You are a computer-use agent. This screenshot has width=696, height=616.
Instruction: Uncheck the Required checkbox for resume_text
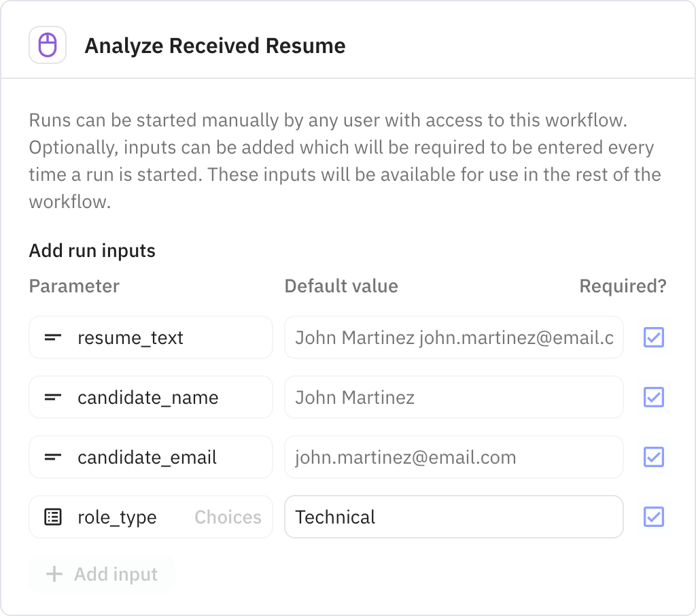click(x=653, y=337)
